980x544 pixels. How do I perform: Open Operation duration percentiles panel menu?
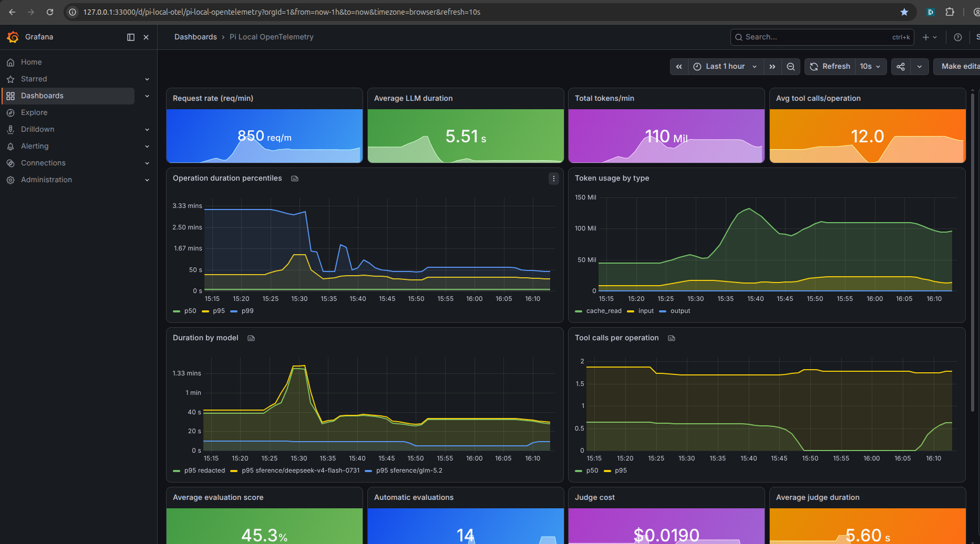click(554, 179)
